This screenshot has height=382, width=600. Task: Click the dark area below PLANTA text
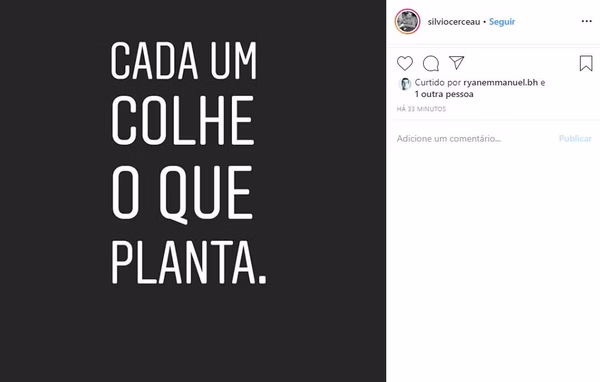[x=193, y=333]
